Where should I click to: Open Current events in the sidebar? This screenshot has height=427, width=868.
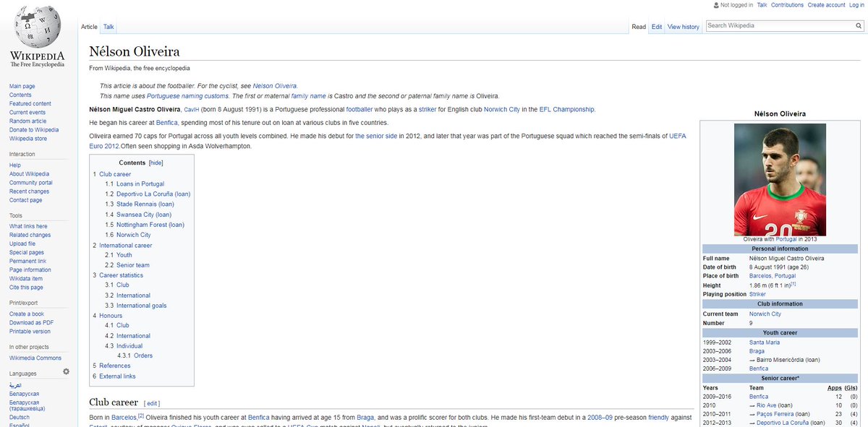point(27,112)
